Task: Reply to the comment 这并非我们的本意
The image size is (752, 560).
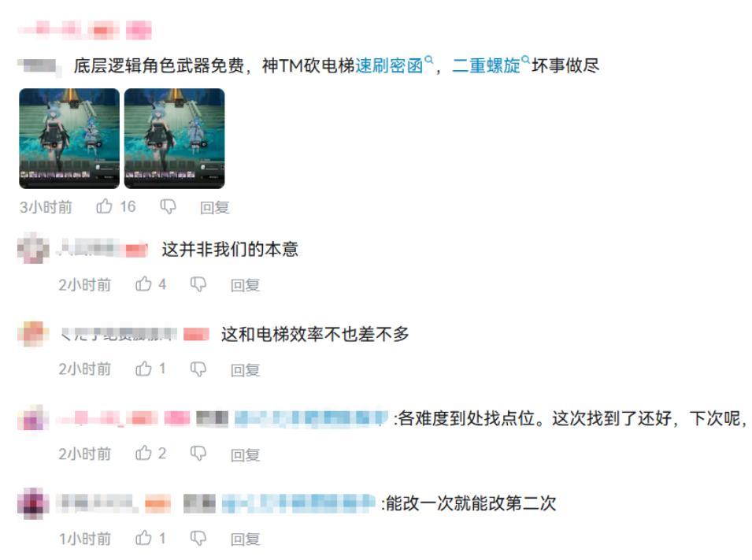Action: click(x=245, y=285)
